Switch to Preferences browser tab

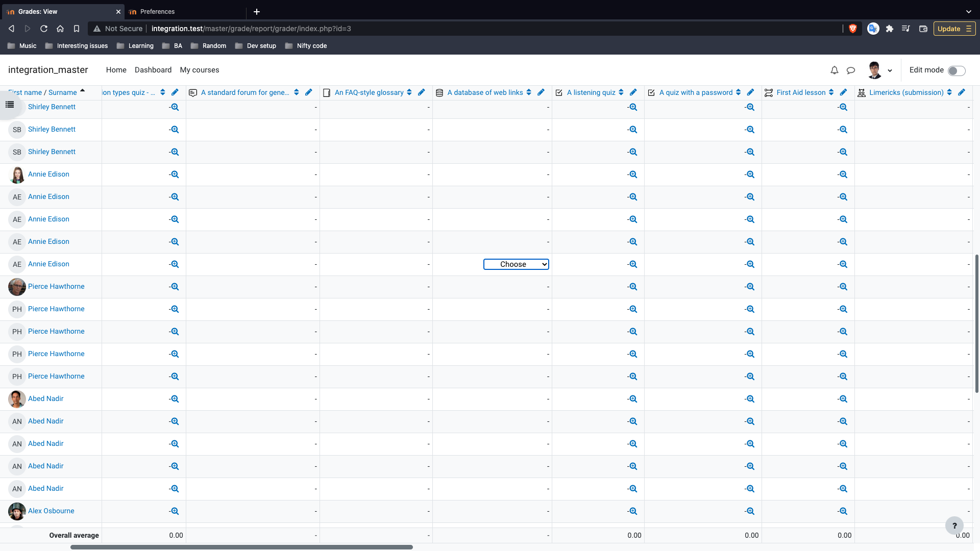(x=185, y=12)
